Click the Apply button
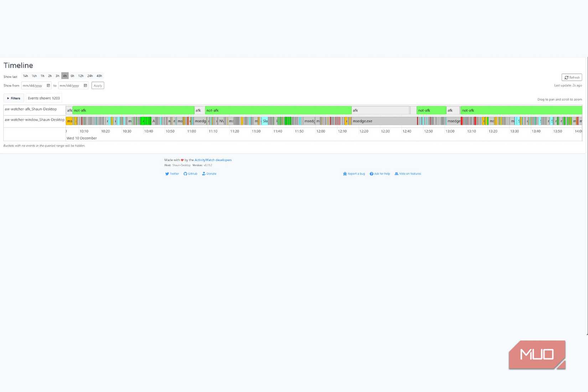The height and width of the screenshot is (392, 588). (98, 86)
